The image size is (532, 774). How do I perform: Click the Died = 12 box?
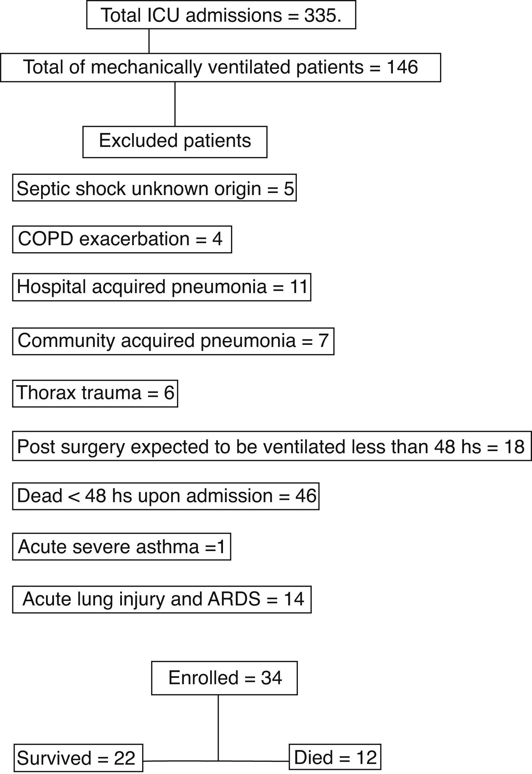pos(335,757)
